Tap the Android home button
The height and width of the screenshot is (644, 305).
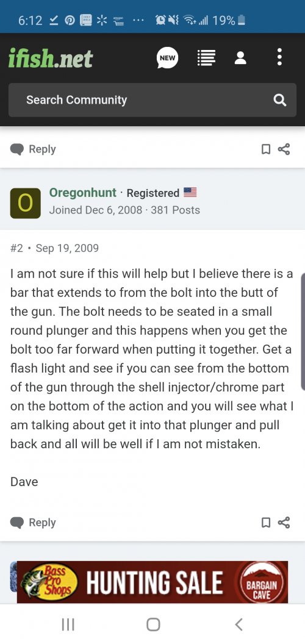(x=153, y=624)
